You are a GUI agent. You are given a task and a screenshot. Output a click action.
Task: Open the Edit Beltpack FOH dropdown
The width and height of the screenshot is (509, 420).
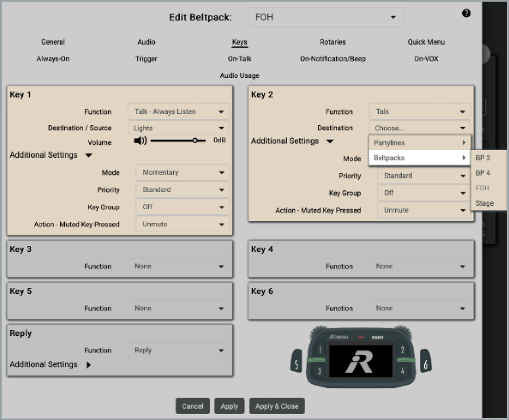point(326,18)
